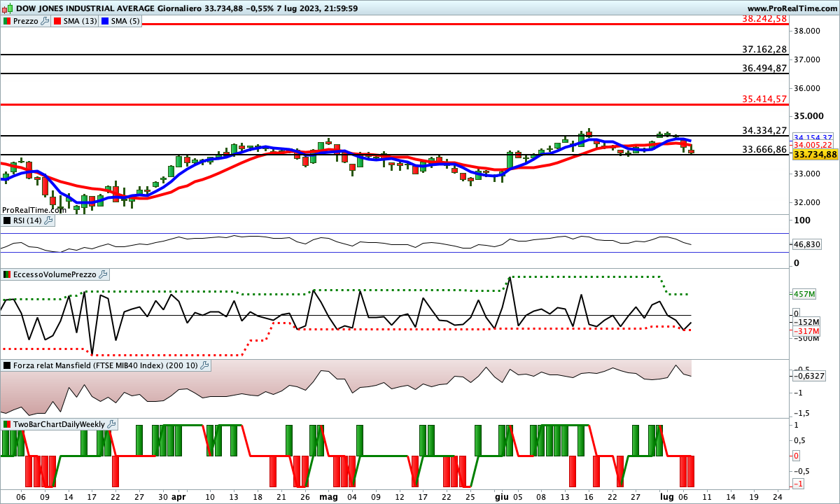Viewport: 840px width, 504px height.
Task: Click the 34.334,27 level label
Action: 764,131
